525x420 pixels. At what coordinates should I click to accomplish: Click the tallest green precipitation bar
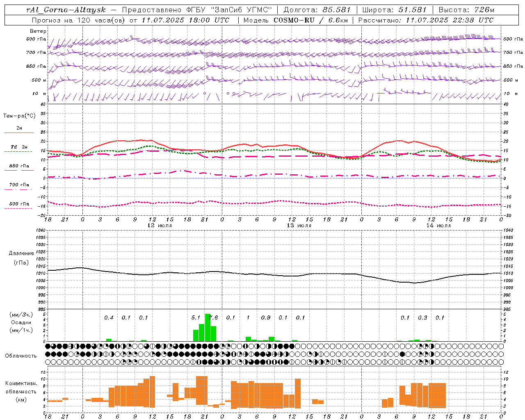pyautogui.click(x=208, y=327)
